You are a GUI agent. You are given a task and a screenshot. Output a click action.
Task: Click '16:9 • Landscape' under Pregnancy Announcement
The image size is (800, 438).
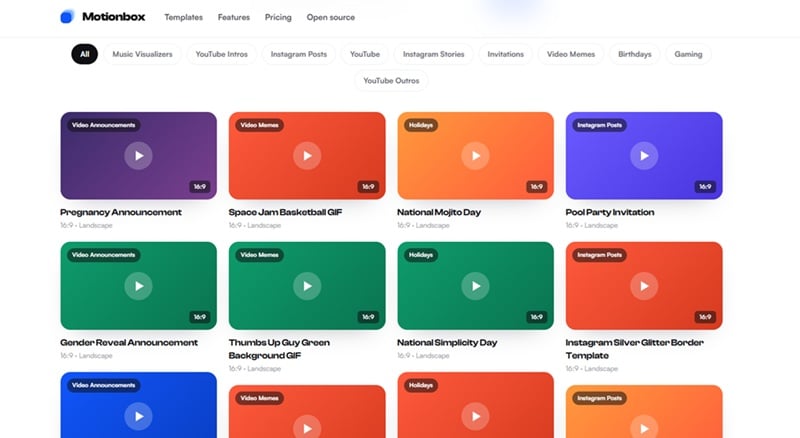click(x=86, y=226)
